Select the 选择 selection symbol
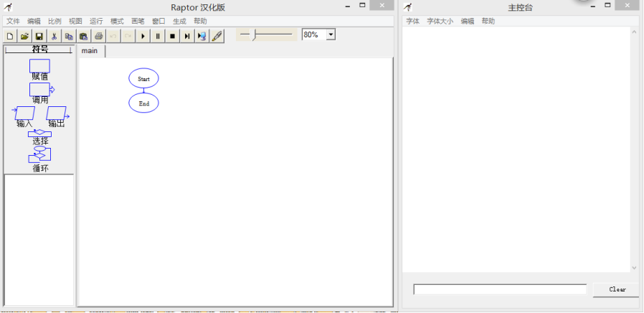Screen dimensions: 644x313 point(40,134)
